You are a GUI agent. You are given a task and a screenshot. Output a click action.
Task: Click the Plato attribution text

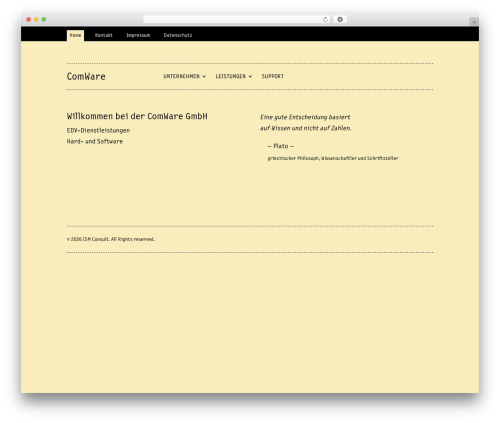point(280,146)
